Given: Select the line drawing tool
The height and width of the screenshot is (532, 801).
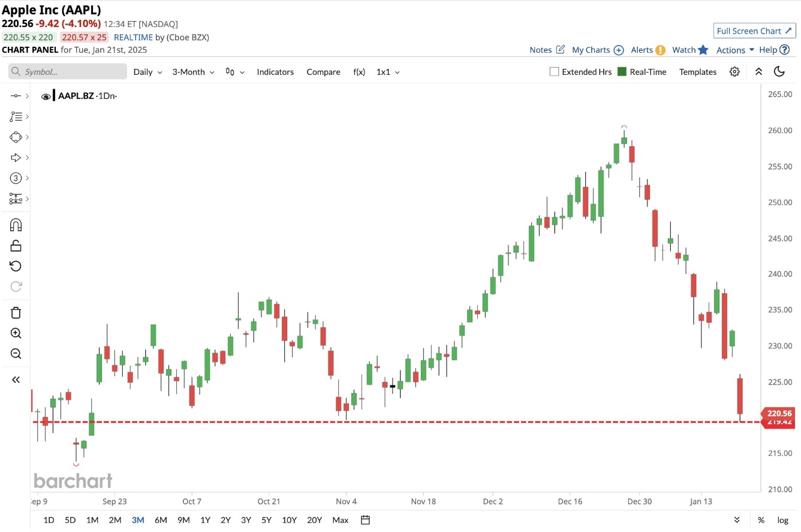Looking at the screenshot, I should point(16,96).
